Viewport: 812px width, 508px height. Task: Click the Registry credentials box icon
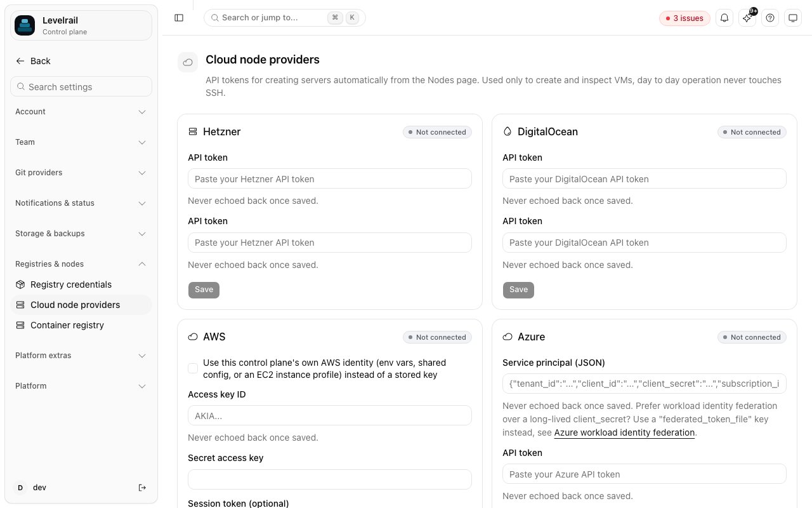tap(20, 284)
